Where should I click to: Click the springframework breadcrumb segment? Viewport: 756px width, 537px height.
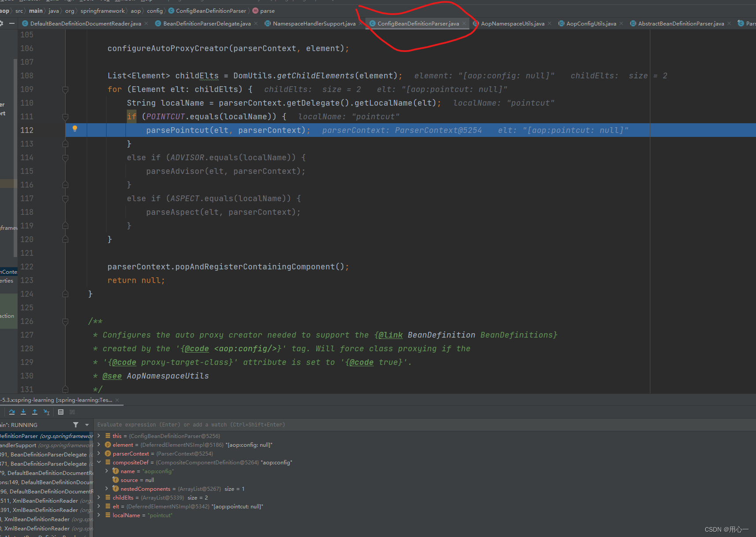(103, 11)
